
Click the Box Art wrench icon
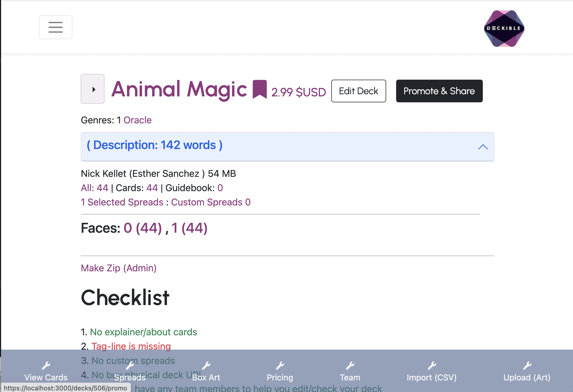(x=206, y=366)
